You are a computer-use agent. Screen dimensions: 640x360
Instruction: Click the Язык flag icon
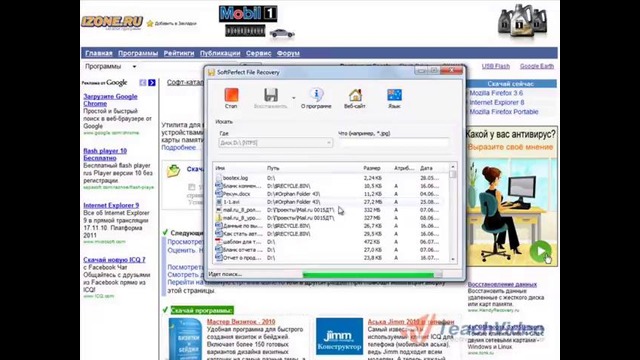pyautogui.click(x=394, y=95)
